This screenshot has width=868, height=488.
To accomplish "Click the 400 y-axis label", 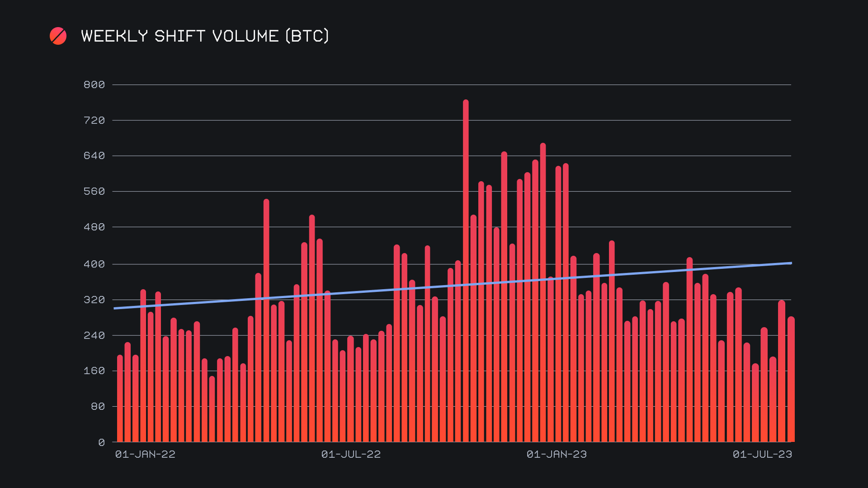I will coord(94,264).
